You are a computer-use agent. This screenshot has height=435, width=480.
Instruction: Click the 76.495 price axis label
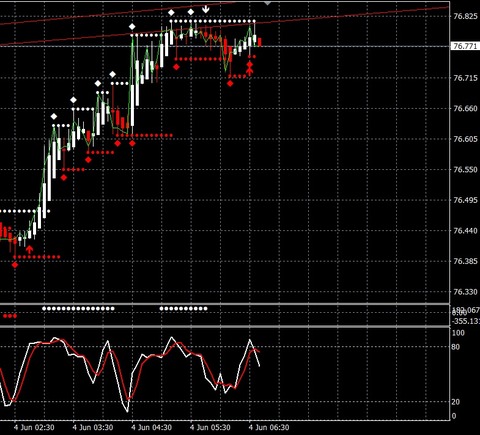466,200
